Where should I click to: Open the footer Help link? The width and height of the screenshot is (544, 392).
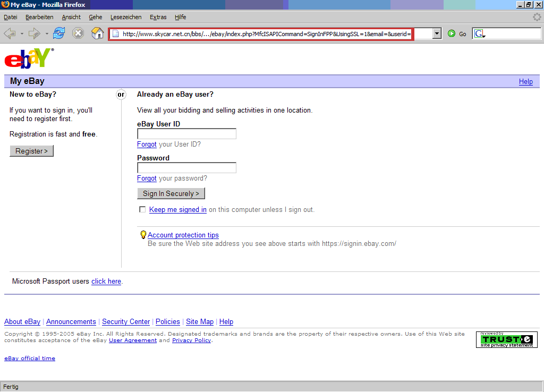pyautogui.click(x=226, y=321)
